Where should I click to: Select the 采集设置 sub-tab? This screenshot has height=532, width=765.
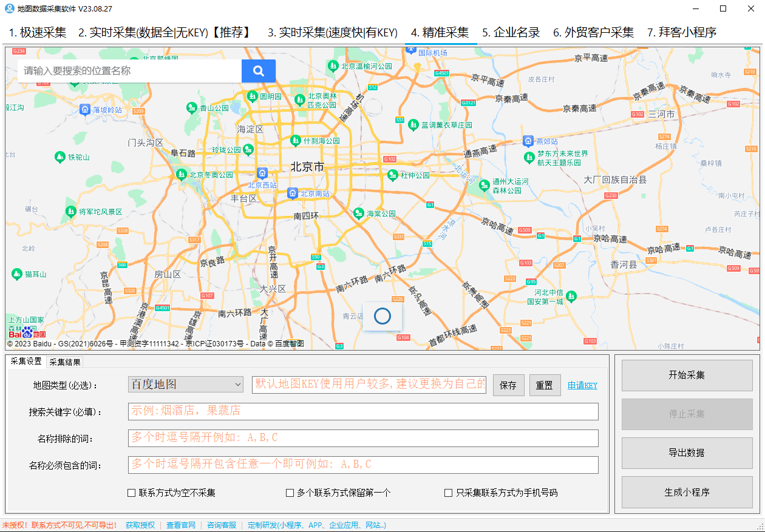pyautogui.click(x=26, y=361)
